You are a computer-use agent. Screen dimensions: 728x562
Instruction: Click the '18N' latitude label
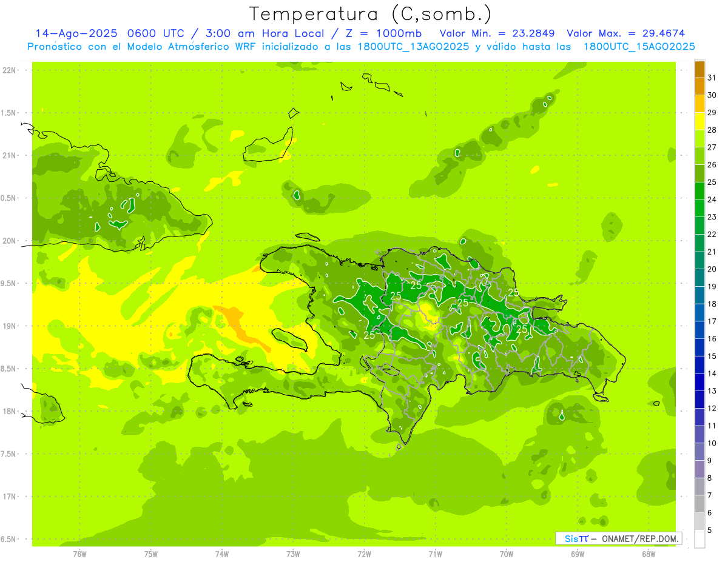coord(10,412)
